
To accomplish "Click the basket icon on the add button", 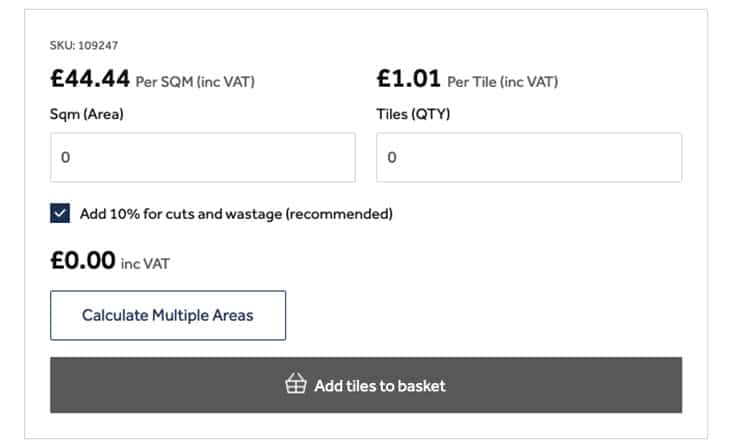I will tap(296, 384).
